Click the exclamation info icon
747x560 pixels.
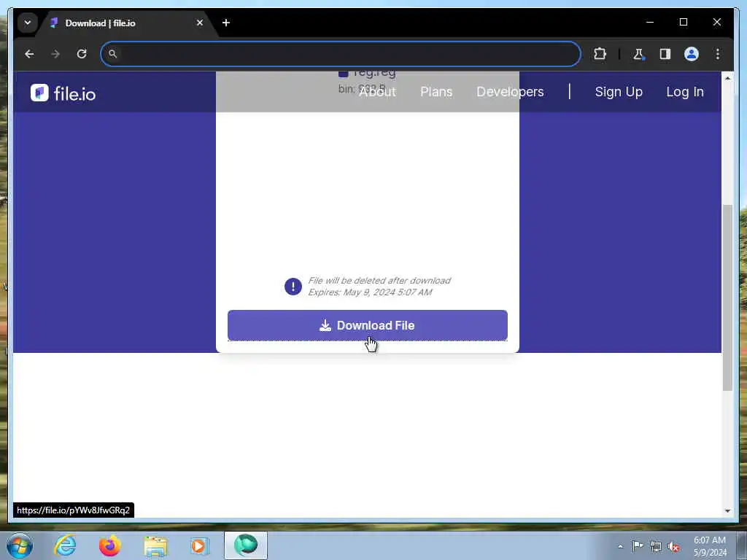point(293,287)
